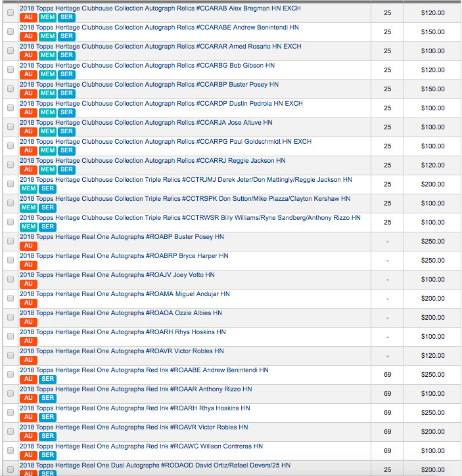
Task: Click $120.00 price in Victor Robles ROAVR row
Action: tap(432, 355)
